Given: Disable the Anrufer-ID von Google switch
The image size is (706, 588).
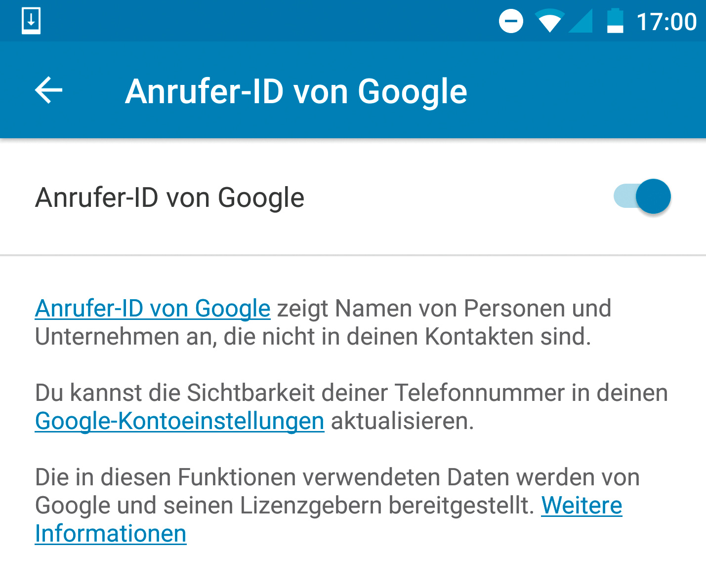Looking at the screenshot, I should (x=643, y=196).
